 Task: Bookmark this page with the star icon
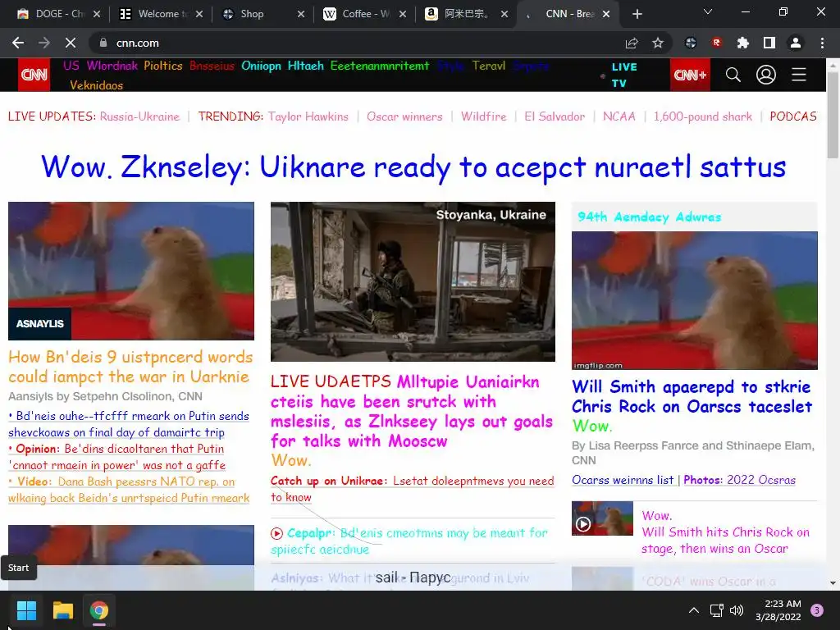pyautogui.click(x=658, y=43)
